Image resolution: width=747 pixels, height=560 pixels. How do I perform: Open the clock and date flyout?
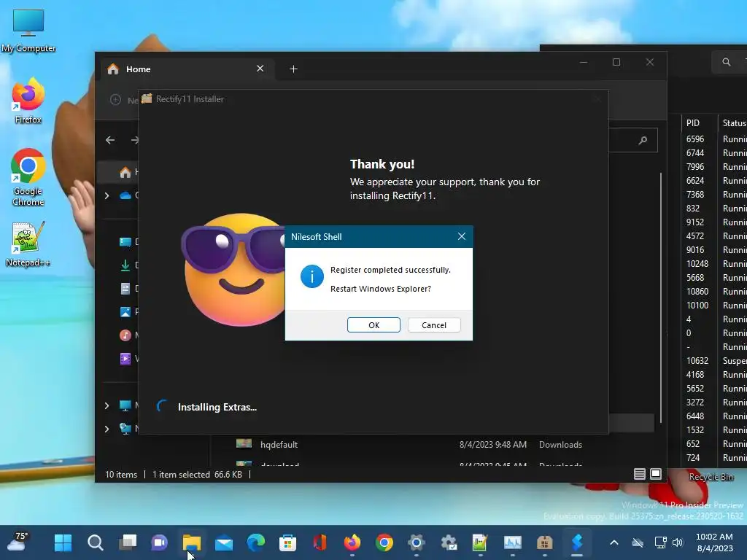(715, 542)
